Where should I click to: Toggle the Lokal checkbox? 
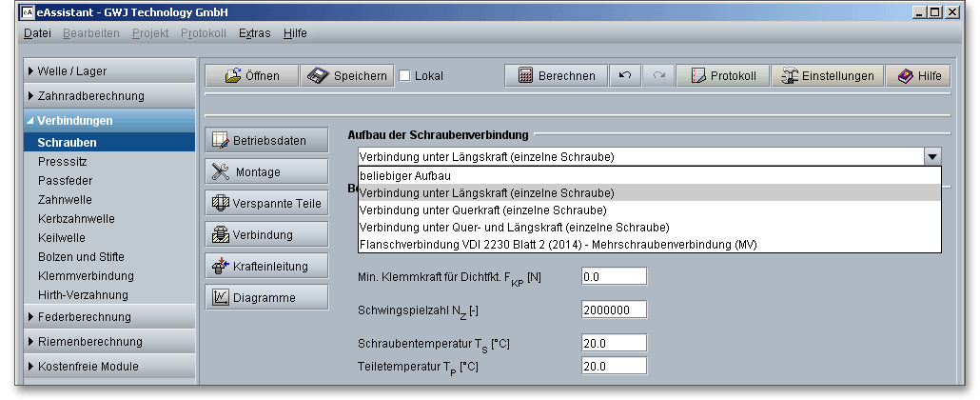tap(404, 76)
